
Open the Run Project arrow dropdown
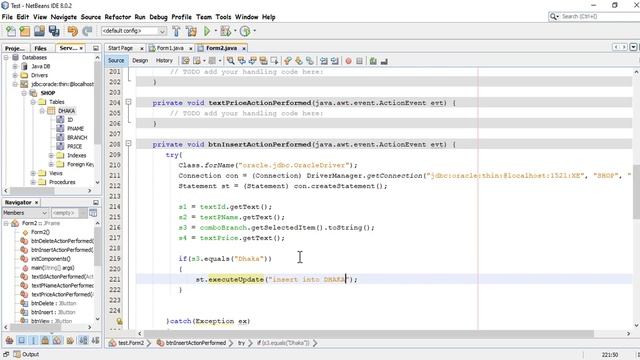click(x=216, y=31)
